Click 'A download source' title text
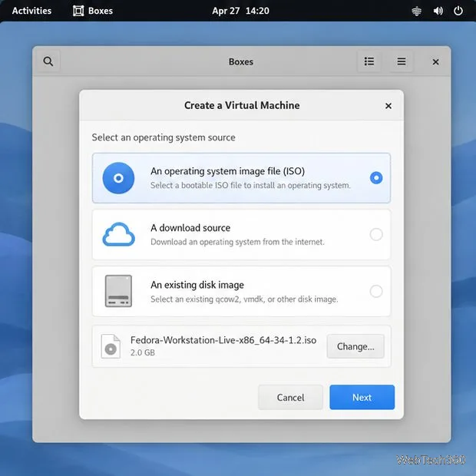Image resolution: width=476 pixels, height=476 pixels. click(x=190, y=228)
